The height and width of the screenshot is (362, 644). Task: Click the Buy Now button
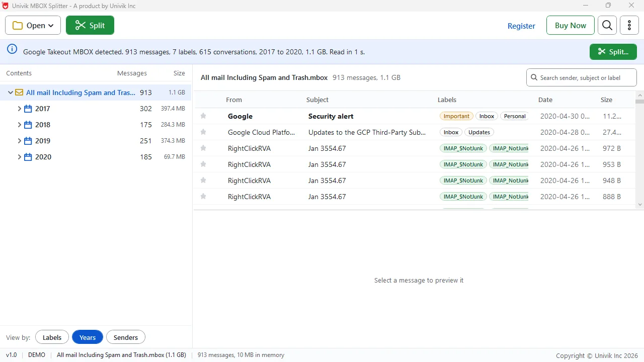tap(571, 26)
